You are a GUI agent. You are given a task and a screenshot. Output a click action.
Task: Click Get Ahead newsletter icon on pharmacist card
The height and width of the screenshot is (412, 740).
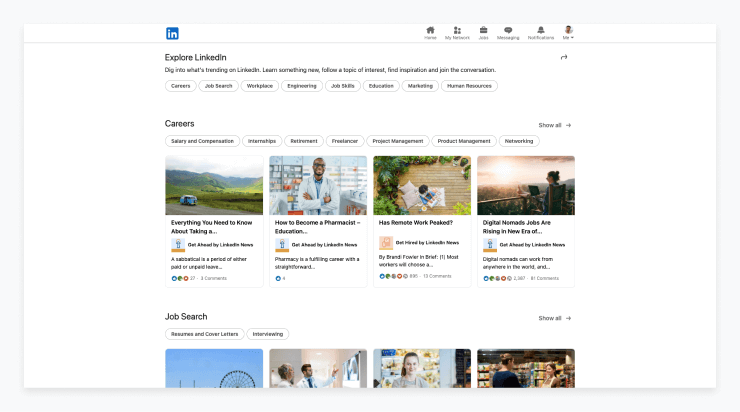tap(282, 245)
